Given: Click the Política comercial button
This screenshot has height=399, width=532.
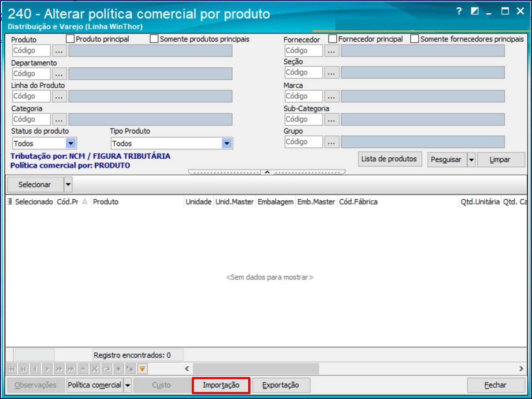Looking at the screenshot, I should (x=94, y=385).
